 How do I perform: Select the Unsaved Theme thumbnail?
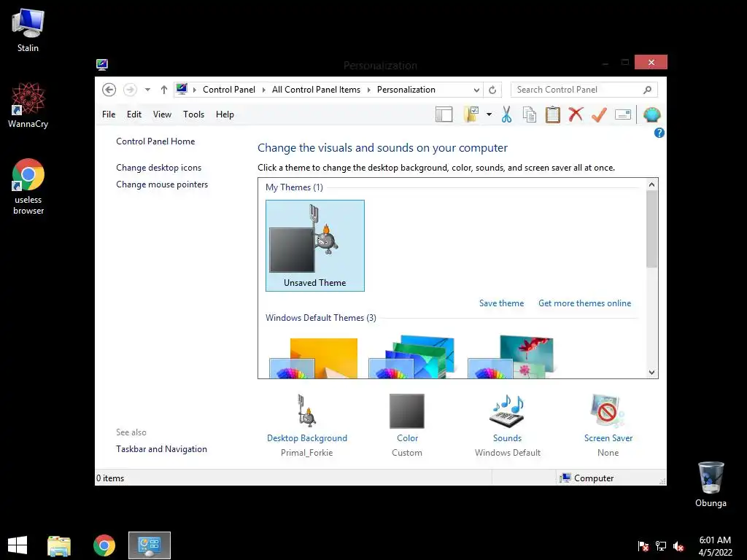click(x=315, y=246)
